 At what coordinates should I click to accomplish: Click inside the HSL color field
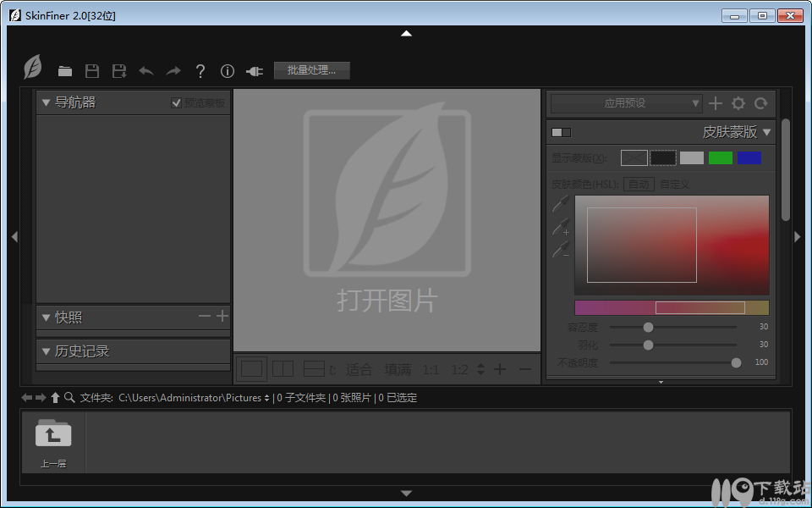pos(672,246)
